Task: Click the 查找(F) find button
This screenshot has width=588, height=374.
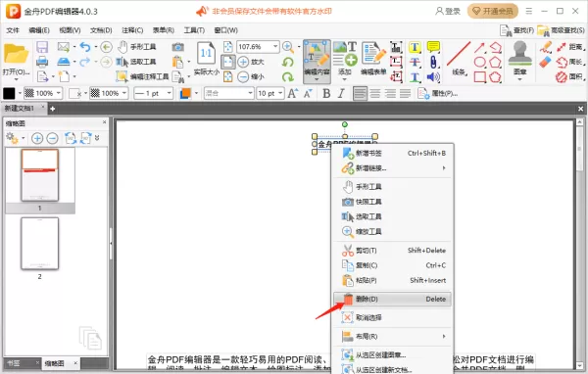Action: coord(516,30)
